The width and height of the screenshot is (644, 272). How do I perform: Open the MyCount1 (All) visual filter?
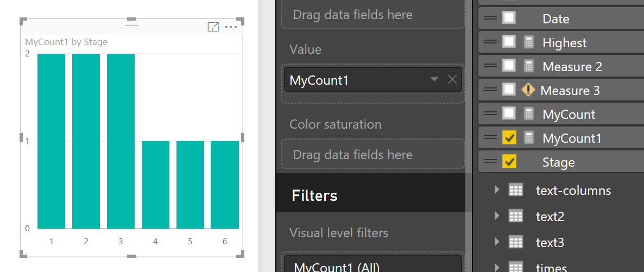(373, 264)
